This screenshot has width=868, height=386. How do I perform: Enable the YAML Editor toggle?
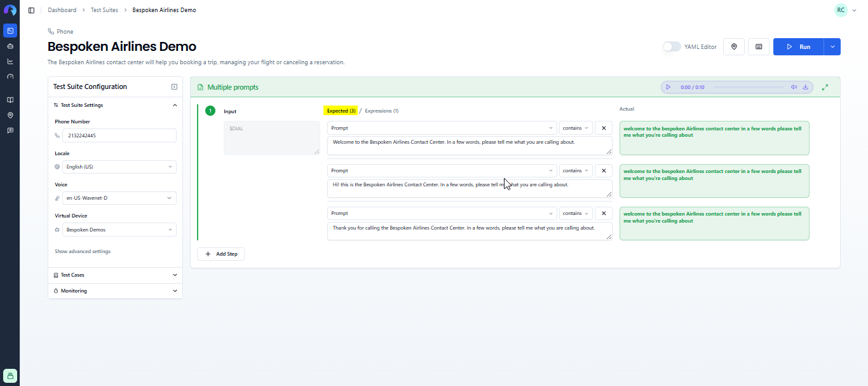click(x=671, y=47)
